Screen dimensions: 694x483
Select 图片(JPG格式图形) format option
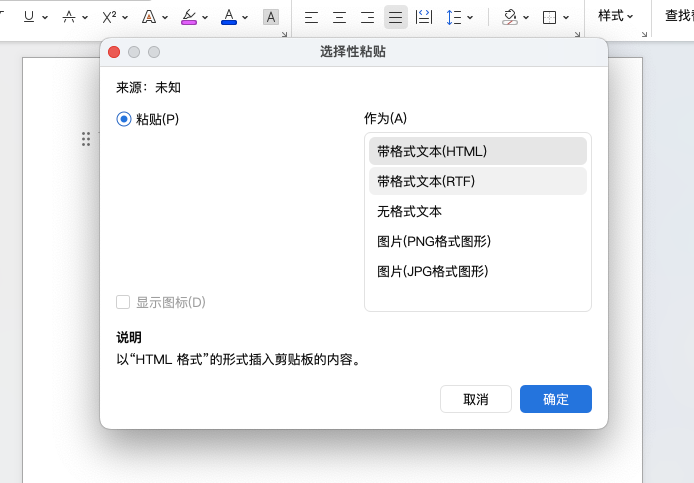coord(478,271)
